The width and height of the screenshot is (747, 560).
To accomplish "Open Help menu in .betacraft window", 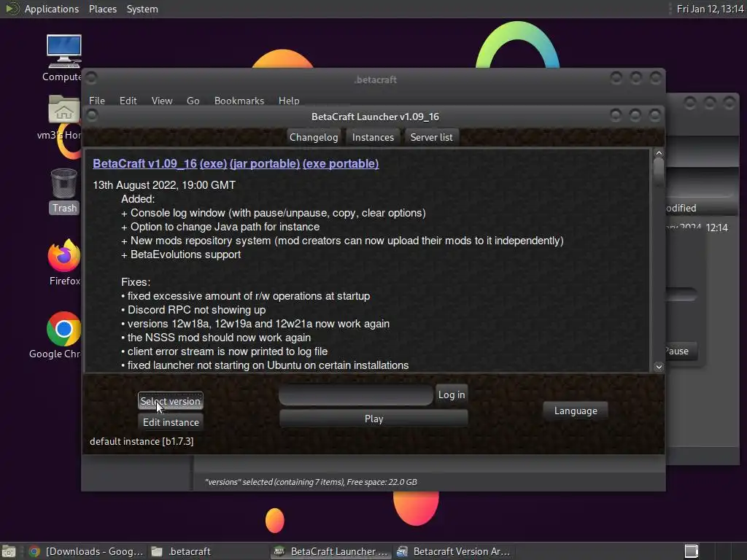I will tap(289, 101).
